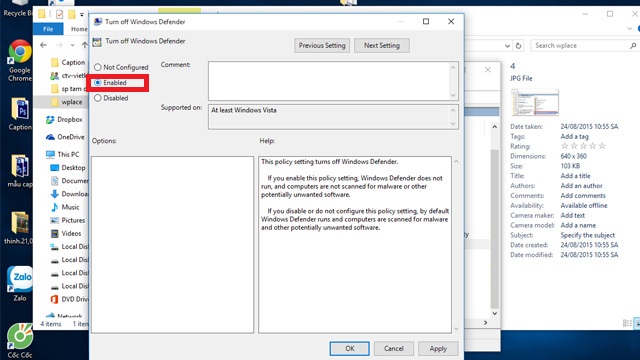Go to Next Setting

pyautogui.click(x=382, y=45)
